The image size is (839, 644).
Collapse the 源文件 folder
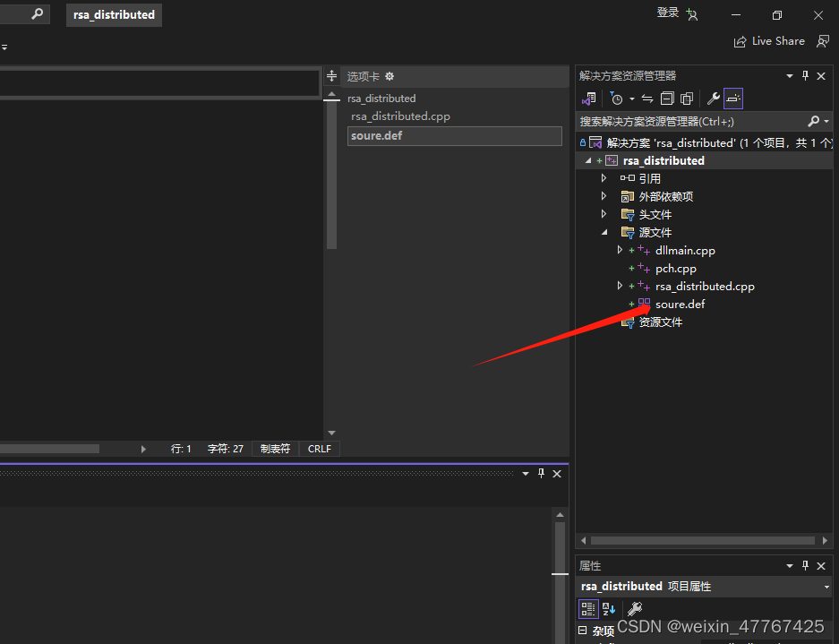pyautogui.click(x=604, y=232)
